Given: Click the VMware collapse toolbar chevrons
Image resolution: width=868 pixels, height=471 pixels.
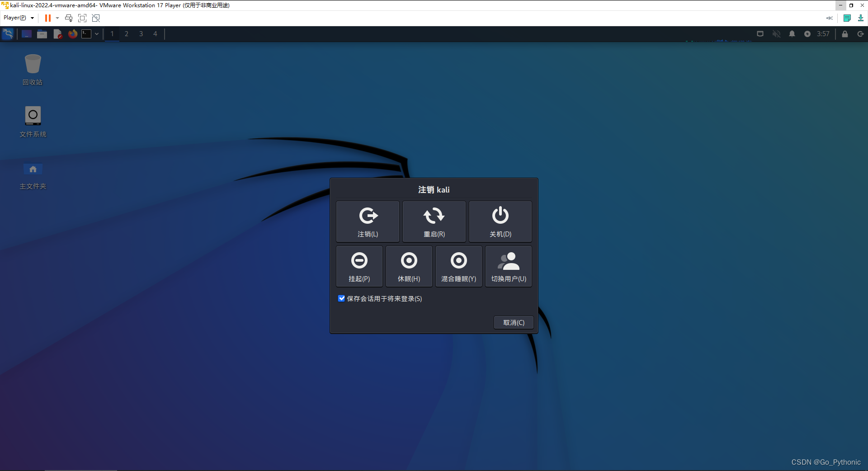Looking at the screenshot, I should [x=830, y=18].
